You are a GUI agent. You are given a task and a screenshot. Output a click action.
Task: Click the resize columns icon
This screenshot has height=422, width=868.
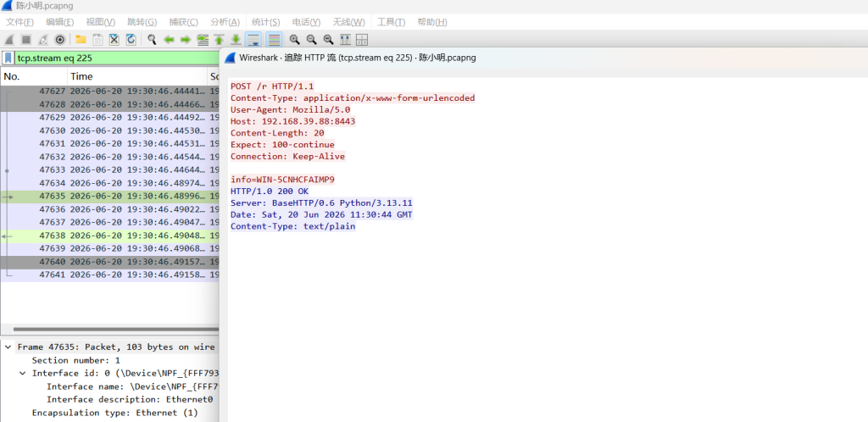[x=345, y=40]
